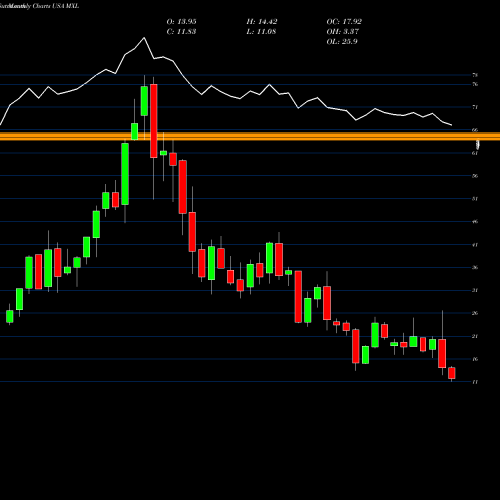Select the close value 'C: 11.83'
The image size is (500, 500).
(181, 32)
